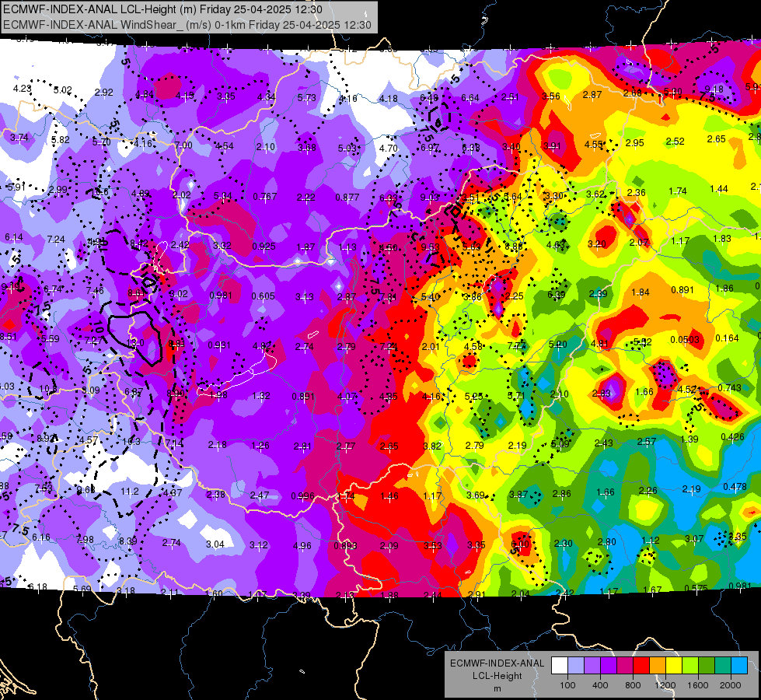
Task: Click the light lavender legend swatch
Action: (x=576, y=665)
